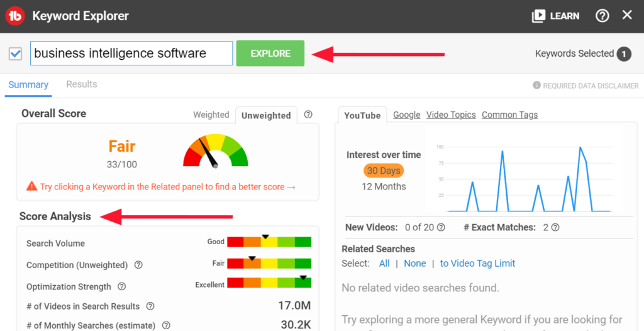
Task: Click help icon beside # of Videos in Search Results
Action: pos(150,306)
